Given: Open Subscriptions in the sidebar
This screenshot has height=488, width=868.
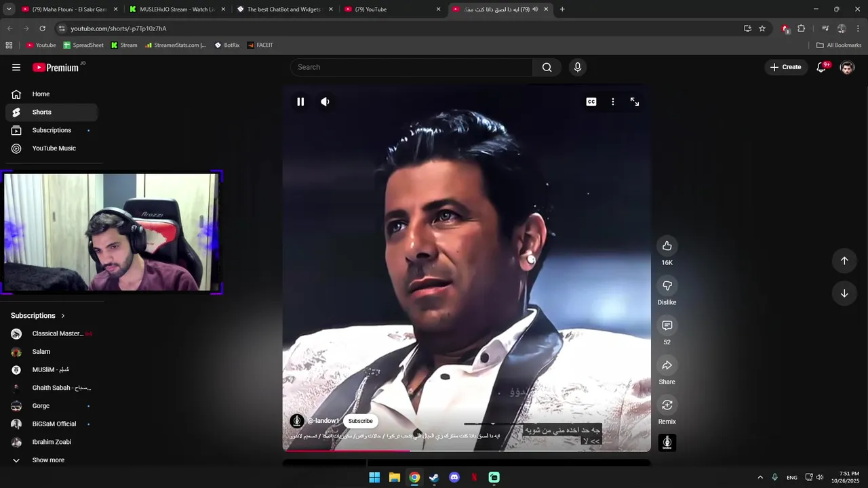Looking at the screenshot, I should (52, 130).
